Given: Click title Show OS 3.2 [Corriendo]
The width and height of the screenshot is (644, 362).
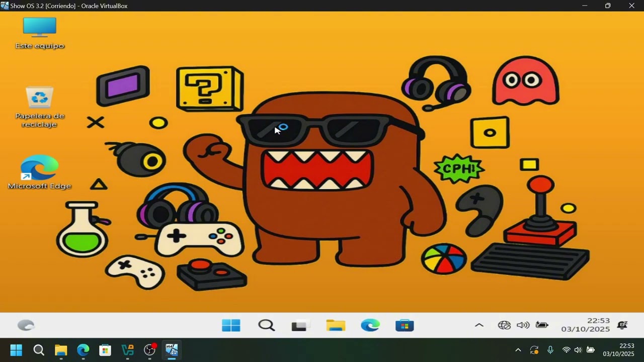Looking at the screenshot, I should click(43, 6).
